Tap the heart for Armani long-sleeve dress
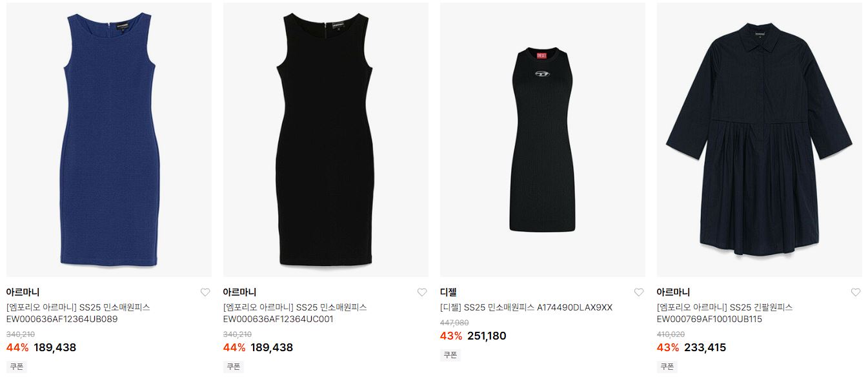This screenshot has height=377, width=868. pos(856,292)
